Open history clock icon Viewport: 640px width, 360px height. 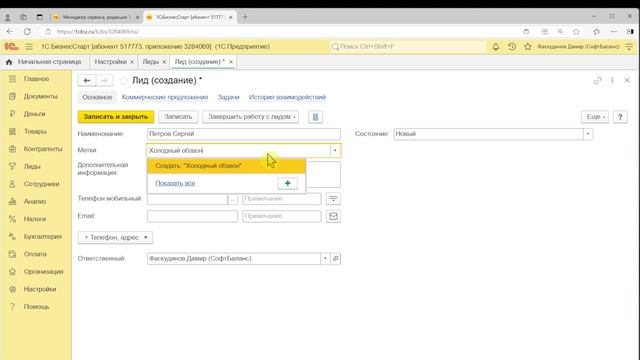(x=512, y=47)
